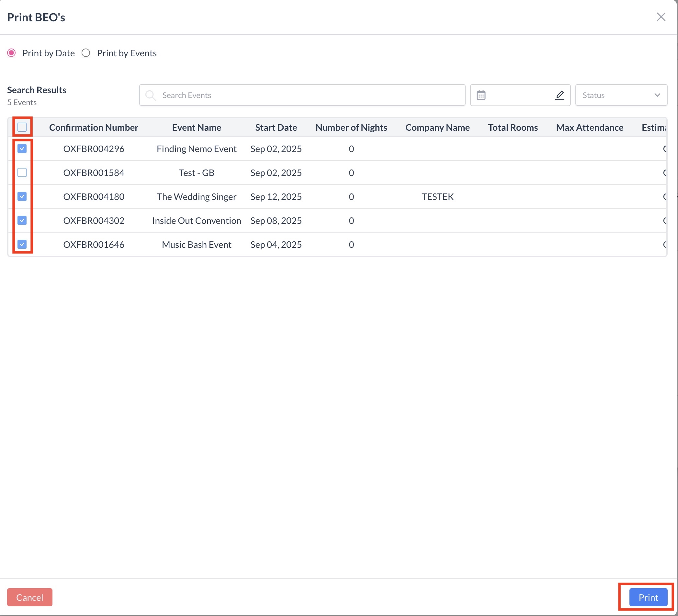Image resolution: width=678 pixels, height=616 pixels.
Task: Click the magnifier icon in Search Events
Action: point(150,95)
